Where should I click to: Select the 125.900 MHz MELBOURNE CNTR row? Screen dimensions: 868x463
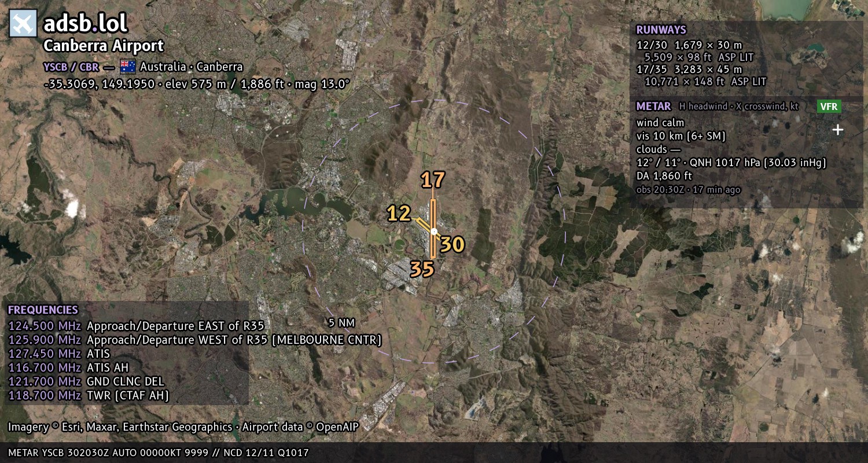click(x=195, y=339)
